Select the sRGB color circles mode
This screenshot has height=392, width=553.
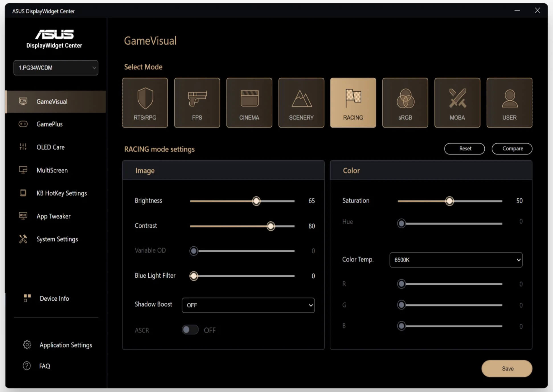pos(405,103)
